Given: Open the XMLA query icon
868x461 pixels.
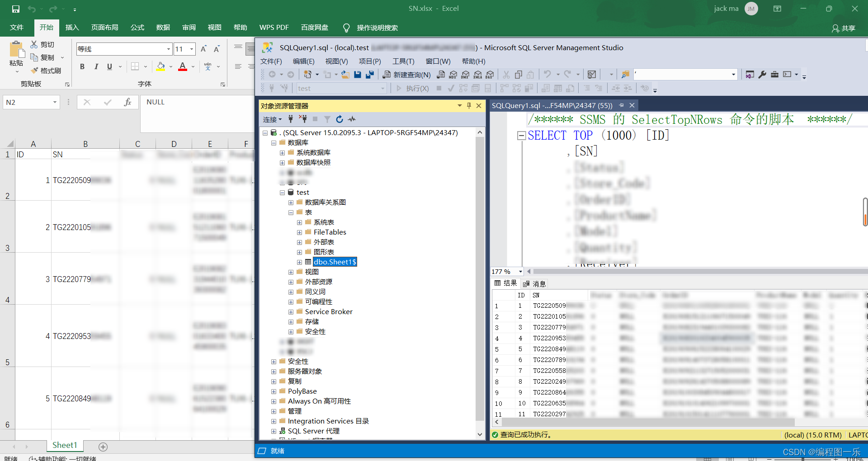Looking at the screenshot, I should coord(478,75).
